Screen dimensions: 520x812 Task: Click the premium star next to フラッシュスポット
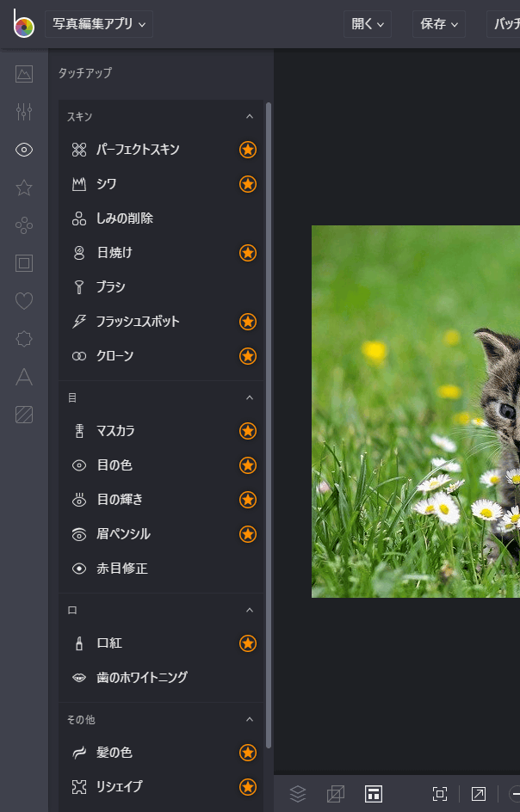(x=248, y=322)
